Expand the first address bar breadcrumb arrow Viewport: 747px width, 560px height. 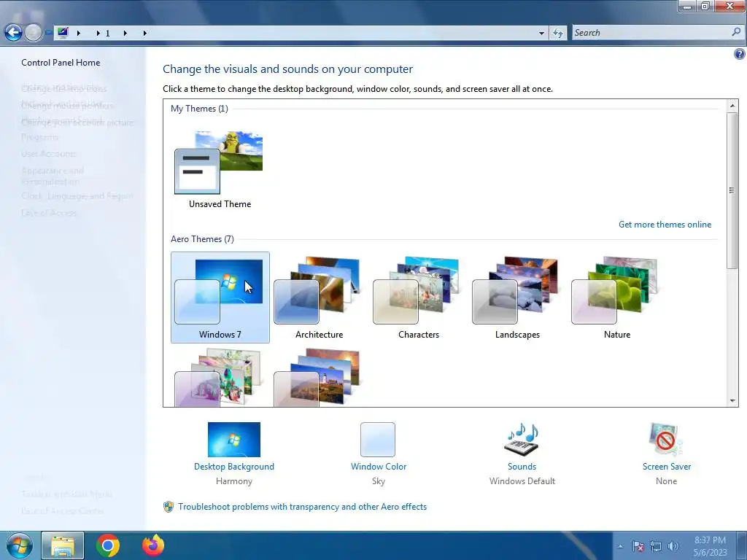(x=79, y=33)
